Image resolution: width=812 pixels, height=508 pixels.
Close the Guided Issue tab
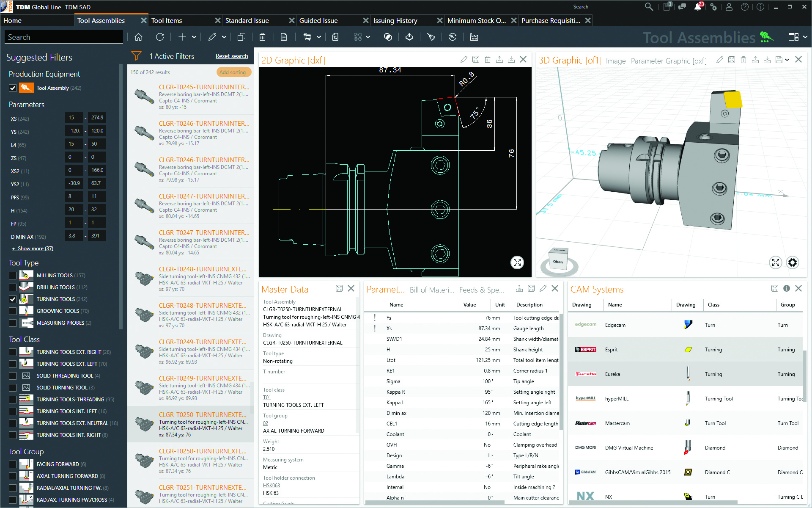366,20
